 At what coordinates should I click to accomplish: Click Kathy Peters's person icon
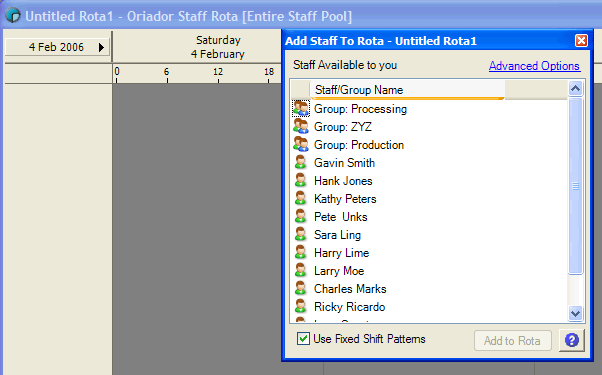tap(301, 198)
